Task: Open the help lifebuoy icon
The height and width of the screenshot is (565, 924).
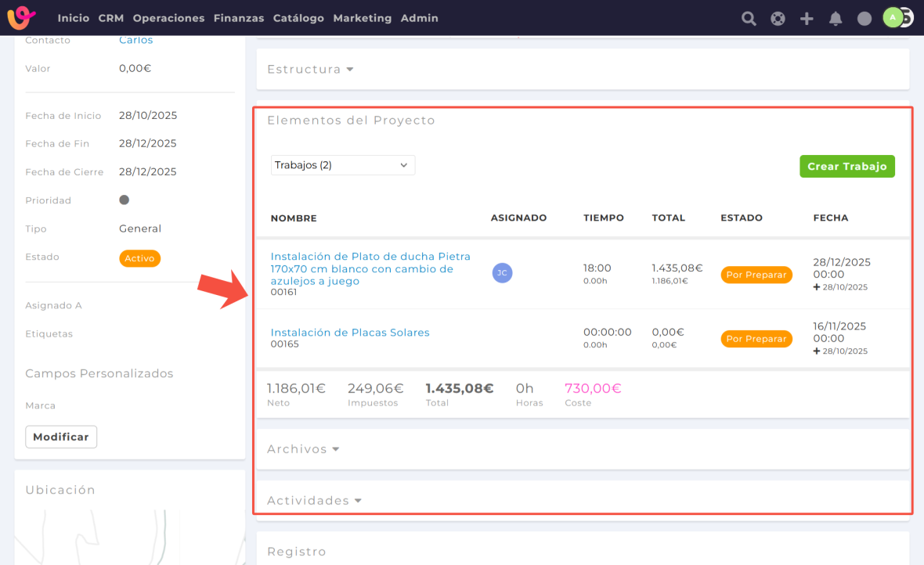Action: [x=778, y=19]
